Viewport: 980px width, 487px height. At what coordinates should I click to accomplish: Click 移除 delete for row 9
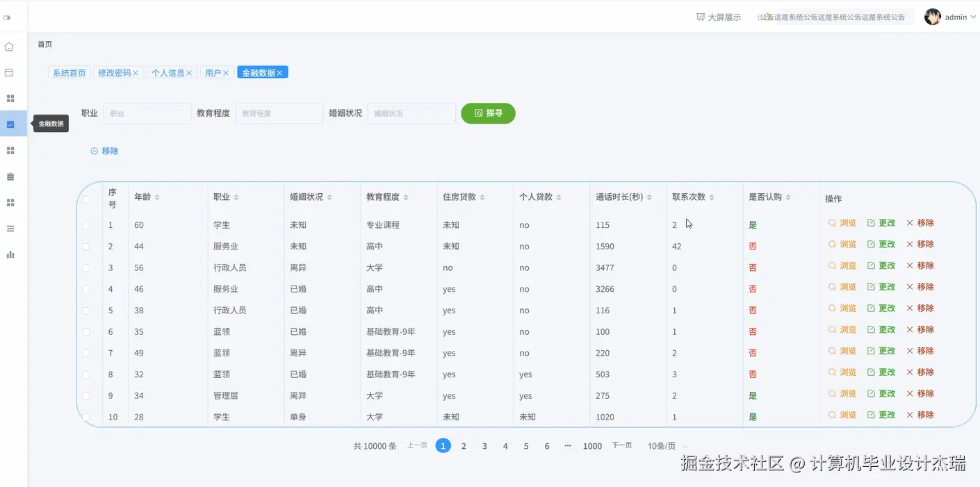(920, 393)
